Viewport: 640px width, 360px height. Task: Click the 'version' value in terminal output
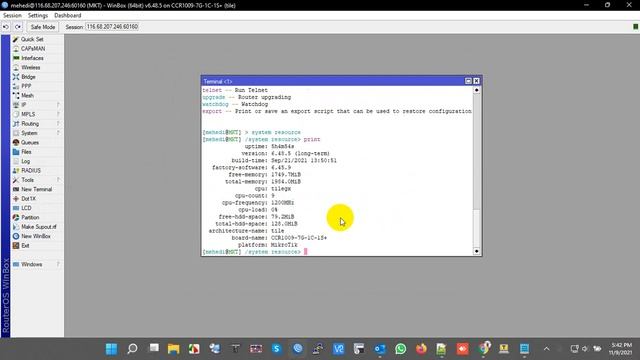300,153
